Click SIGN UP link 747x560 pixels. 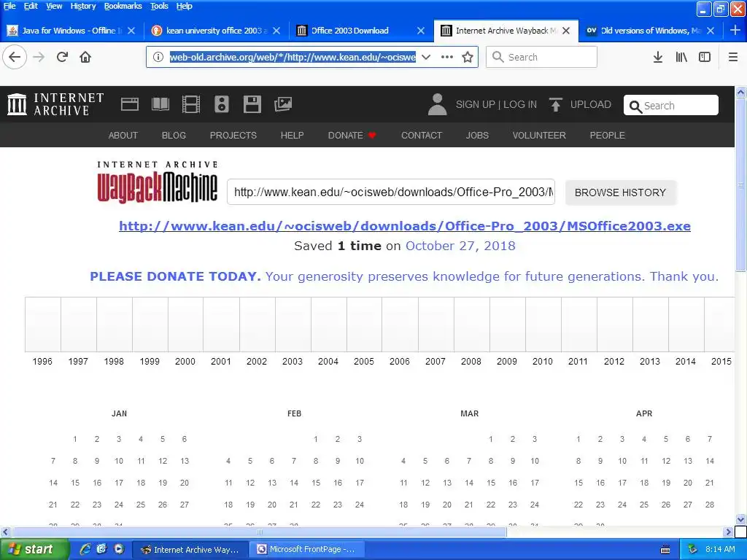coord(475,104)
